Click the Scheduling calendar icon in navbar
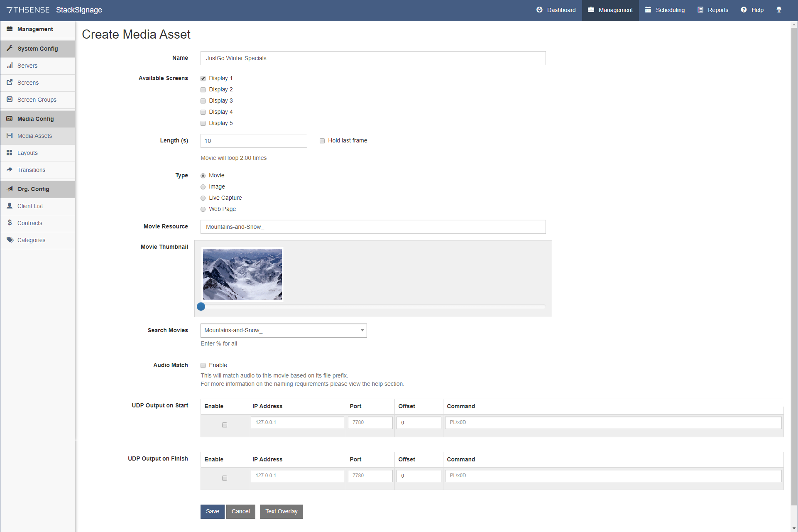Screen dimensions: 798x532 pyautogui.click(x=648, y=10)
